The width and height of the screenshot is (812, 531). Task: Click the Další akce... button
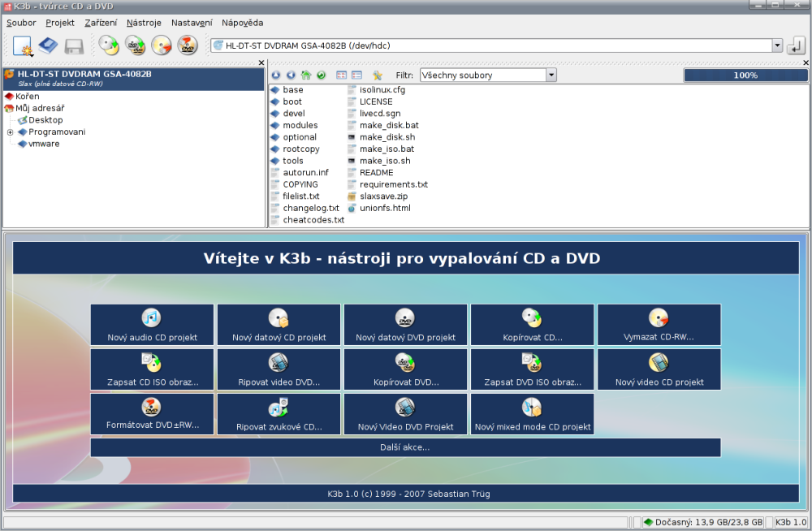pos(405,447)
